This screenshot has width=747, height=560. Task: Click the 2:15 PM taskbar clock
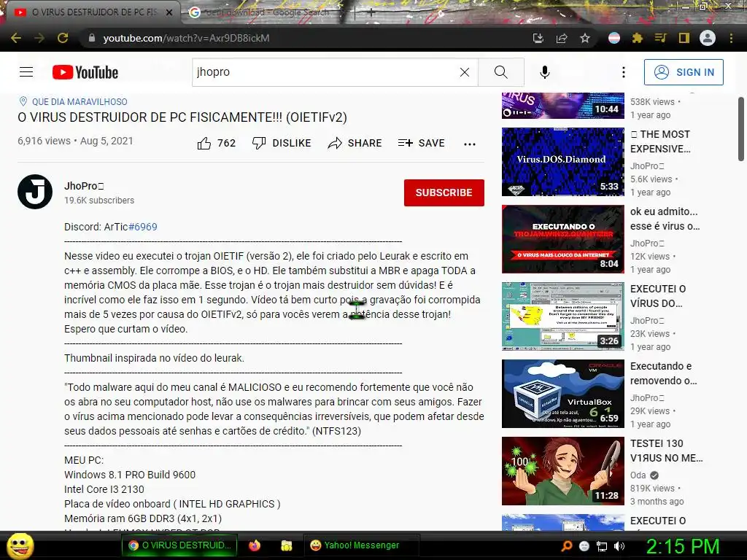[x=682, y=546]
